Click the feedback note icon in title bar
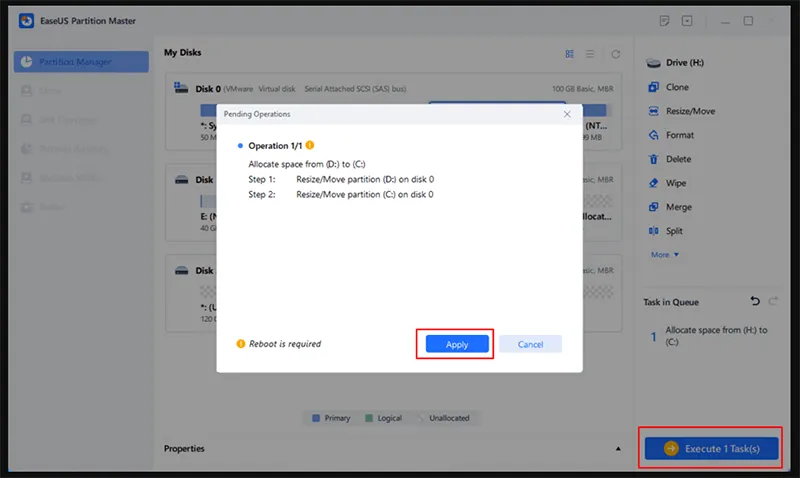Image resolution: width=800 pixels, height=478 pixels. 664,21
